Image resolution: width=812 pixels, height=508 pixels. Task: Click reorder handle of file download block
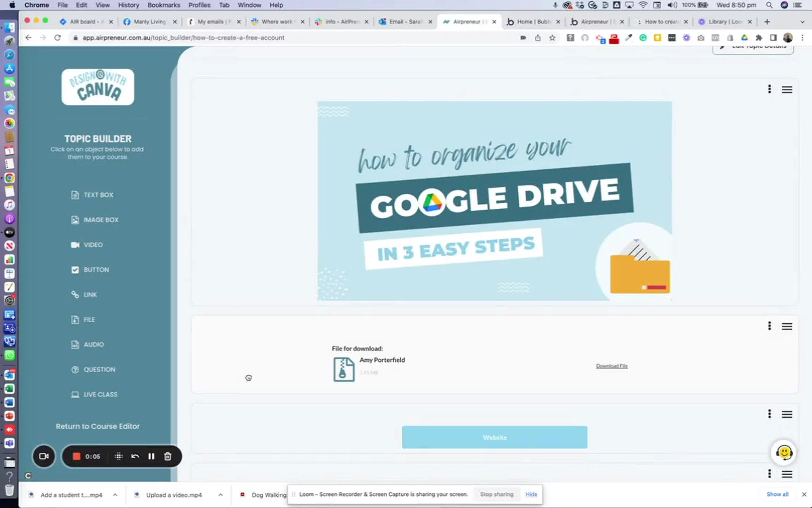(787, 326)
